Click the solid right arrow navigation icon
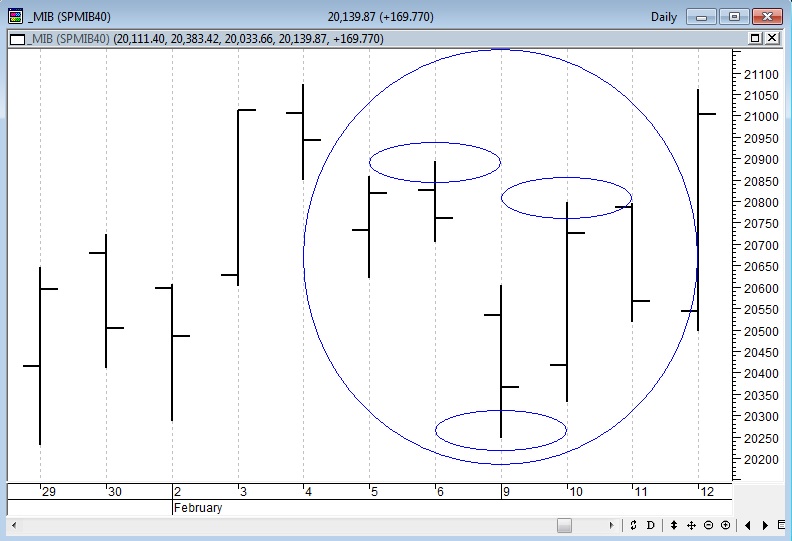Viewport: 792px width, 541px height. tap(765, 525)
